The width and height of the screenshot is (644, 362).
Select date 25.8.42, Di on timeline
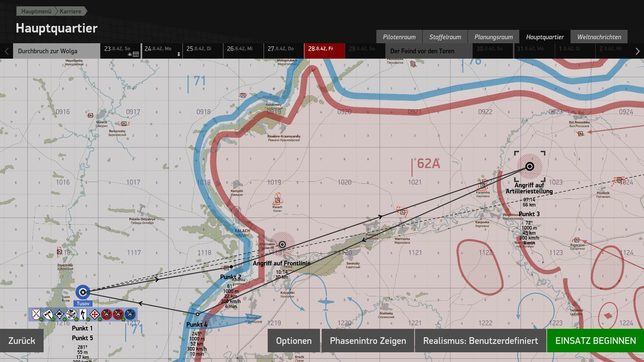(x=203, y=51)
